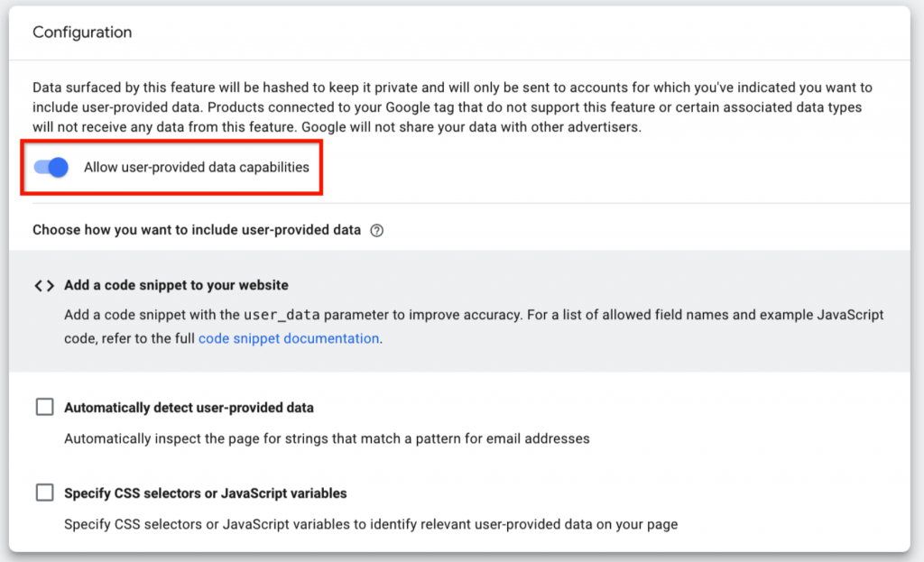Enable the Specify CSS selectors checkbox
Viewport: 924px width, 562px height.
click(45, 493)
